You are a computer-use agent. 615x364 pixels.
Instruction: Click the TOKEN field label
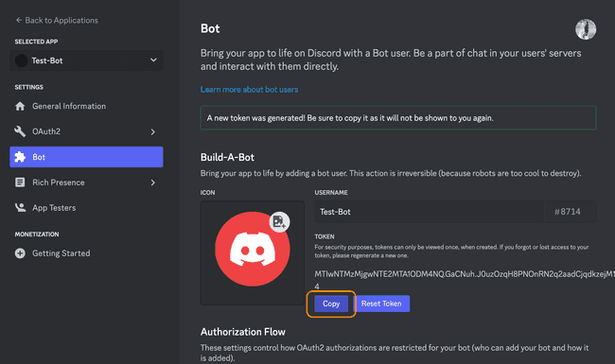coord(325,236)
